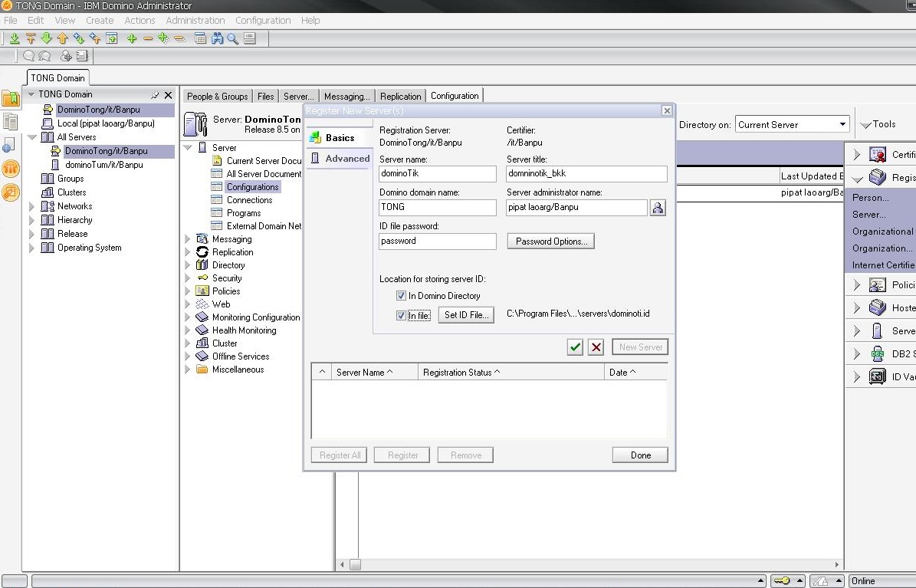
Task: Click the address book toolbar icon
Action: click(82, 56)
